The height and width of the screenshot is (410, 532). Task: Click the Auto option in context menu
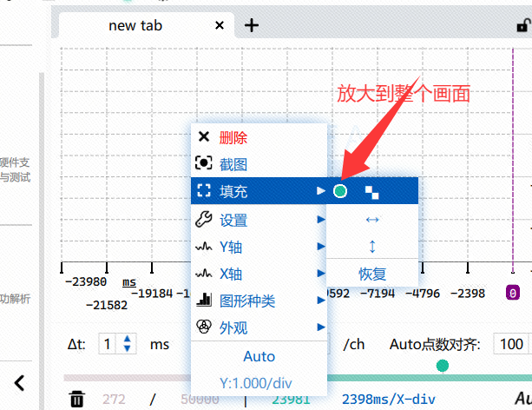pyautogui.click(x=259, y=356)
